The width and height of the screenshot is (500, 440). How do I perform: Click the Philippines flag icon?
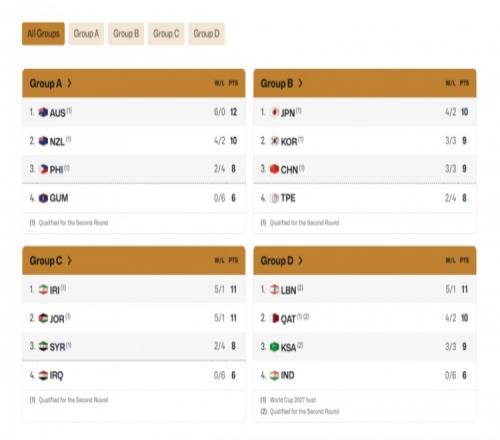[43, 169]
